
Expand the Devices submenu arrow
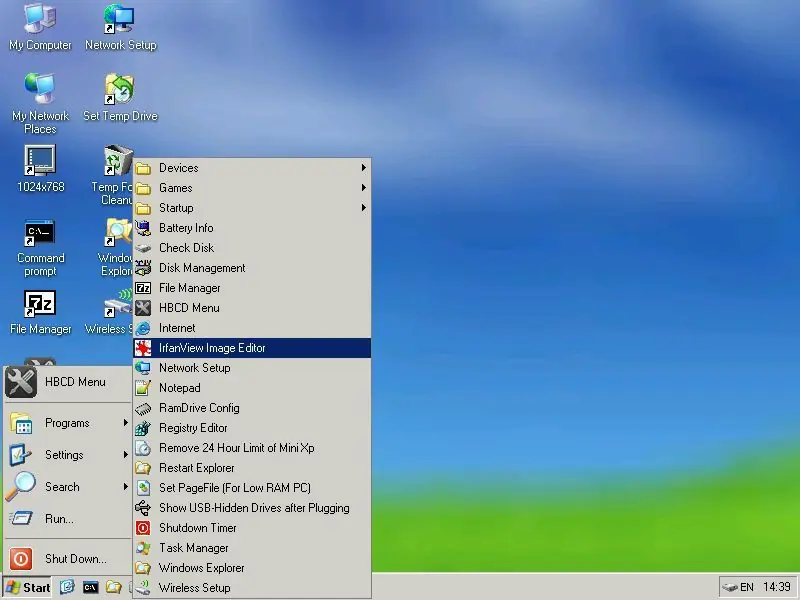(x=363, y=167)
